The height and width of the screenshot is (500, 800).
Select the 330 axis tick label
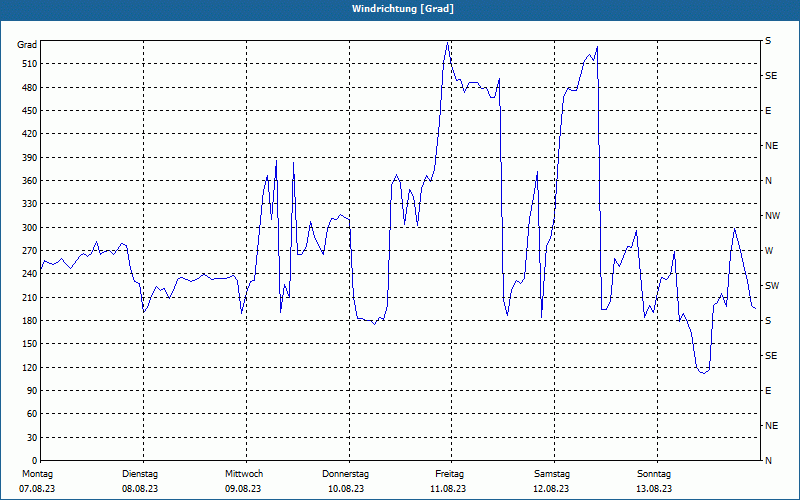(x=30, y=204)
